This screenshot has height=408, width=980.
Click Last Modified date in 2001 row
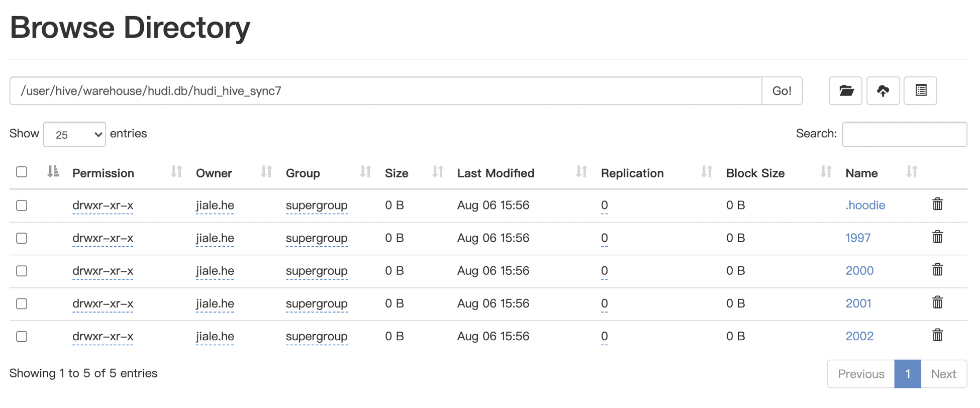[493, 303]
